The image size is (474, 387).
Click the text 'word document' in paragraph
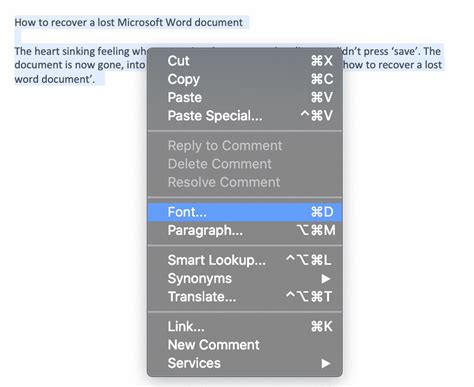tap(55, 79)
